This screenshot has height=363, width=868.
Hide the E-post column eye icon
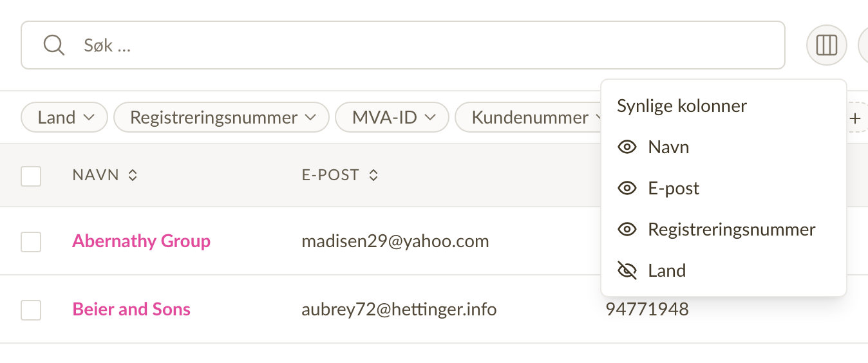click(x=627, y=189)
